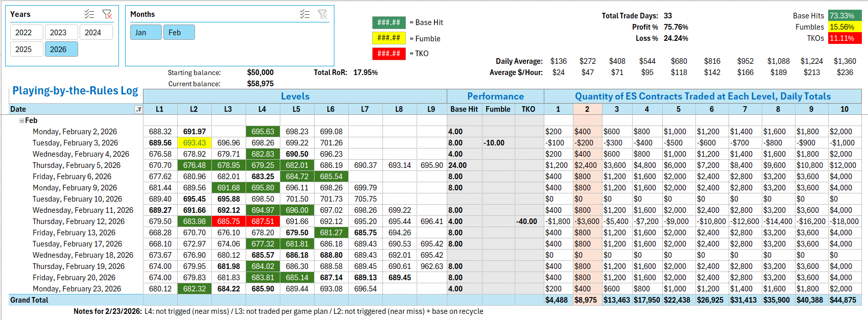Click the red TKO legend swatch
This screenshot has height=320, width=868.
coord(389,54)
